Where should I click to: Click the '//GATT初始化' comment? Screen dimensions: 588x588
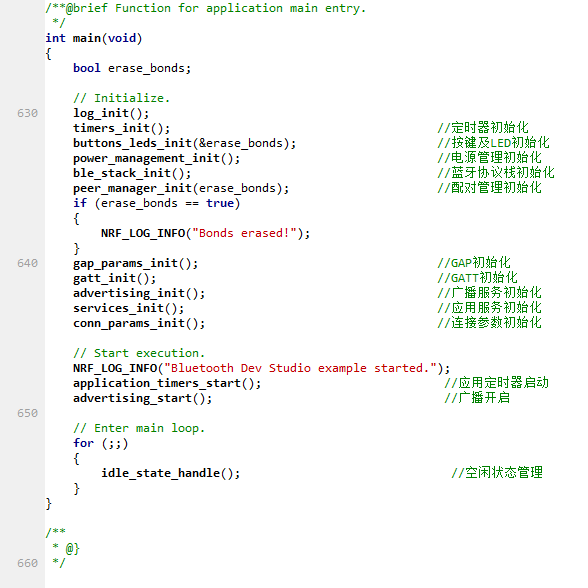477,278
